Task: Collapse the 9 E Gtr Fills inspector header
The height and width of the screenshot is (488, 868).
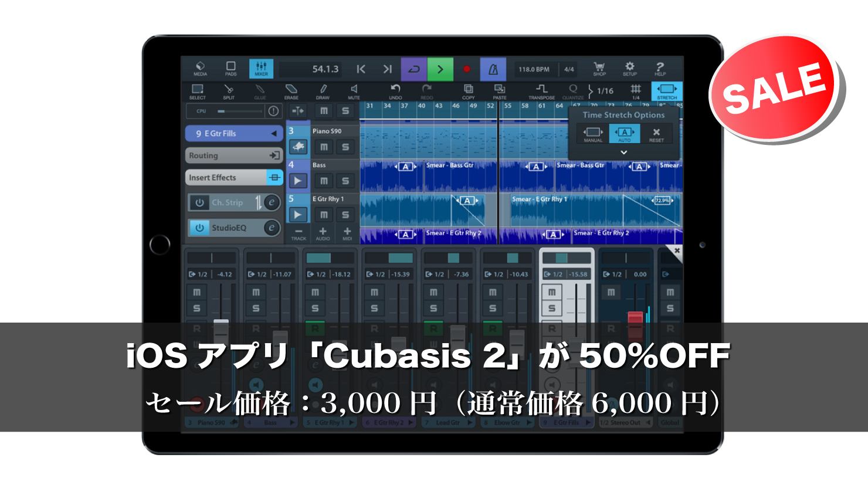Action: click(x=235, y=134)
